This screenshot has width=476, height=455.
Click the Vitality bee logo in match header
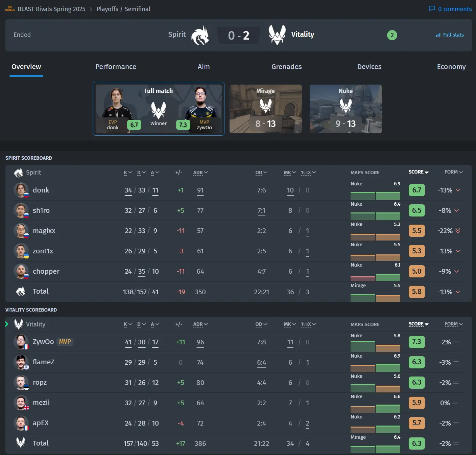277,35
